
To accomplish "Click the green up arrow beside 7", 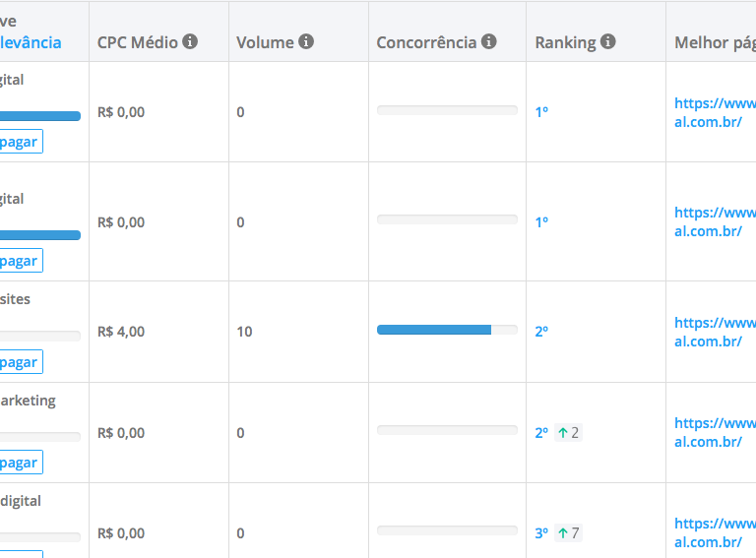I will [563, 533].
